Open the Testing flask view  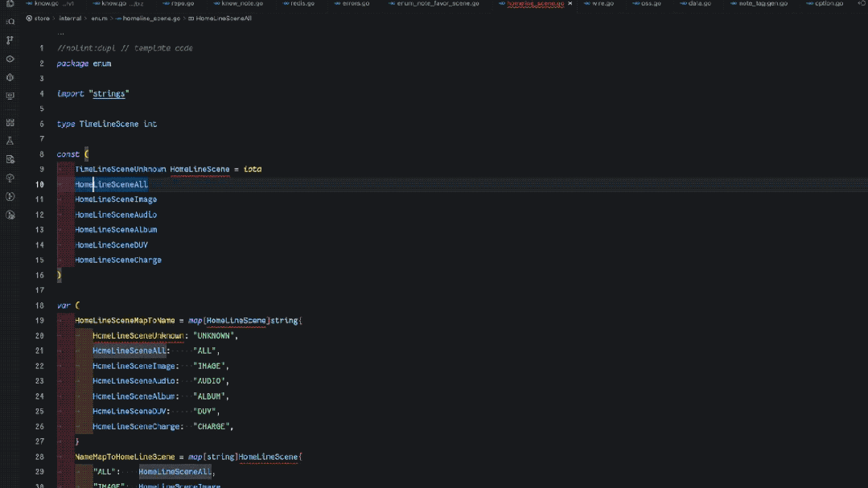coord(10,141)
